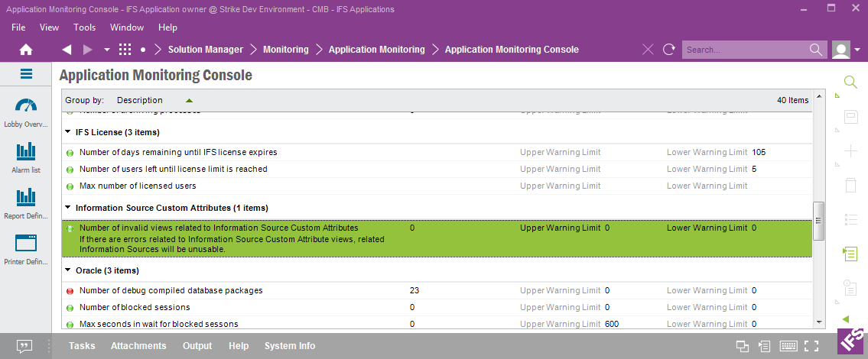Click the right-panel Delete trash icon
Screen dimensions: 868x359
click(x=850, y=186)
